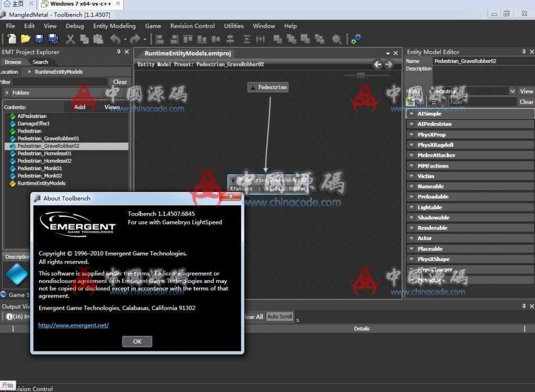
Task: Click the Redo arrow icon
Action: (x=135, y=39)
